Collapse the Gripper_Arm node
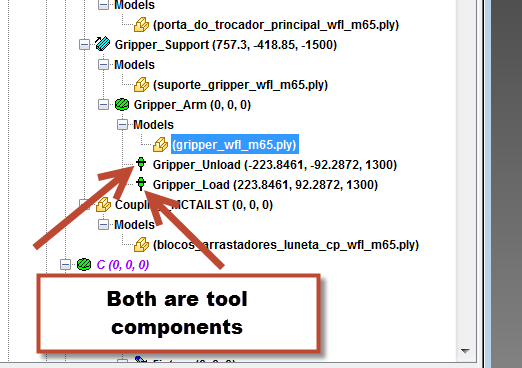The height and width of the screenshot is (368, 522). (103, 105)
